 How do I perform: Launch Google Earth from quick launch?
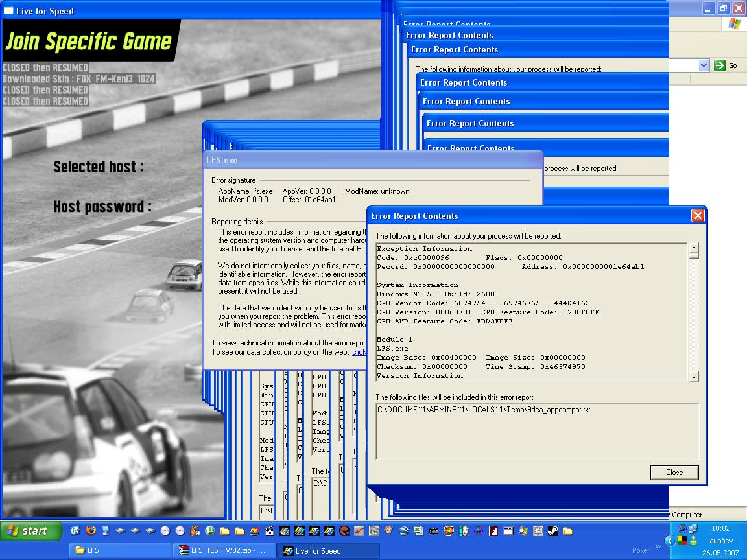(x=404, y=530)
